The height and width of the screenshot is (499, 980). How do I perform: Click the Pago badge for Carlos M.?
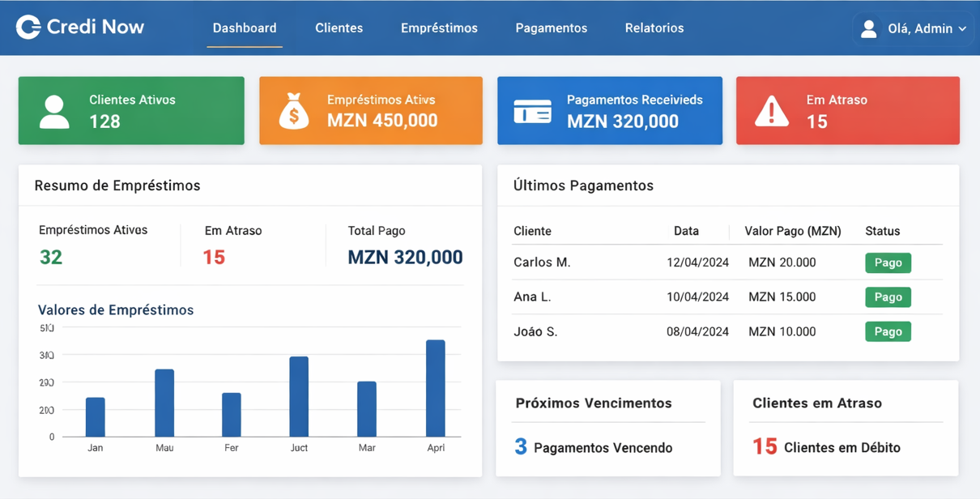tap(888, 263)
